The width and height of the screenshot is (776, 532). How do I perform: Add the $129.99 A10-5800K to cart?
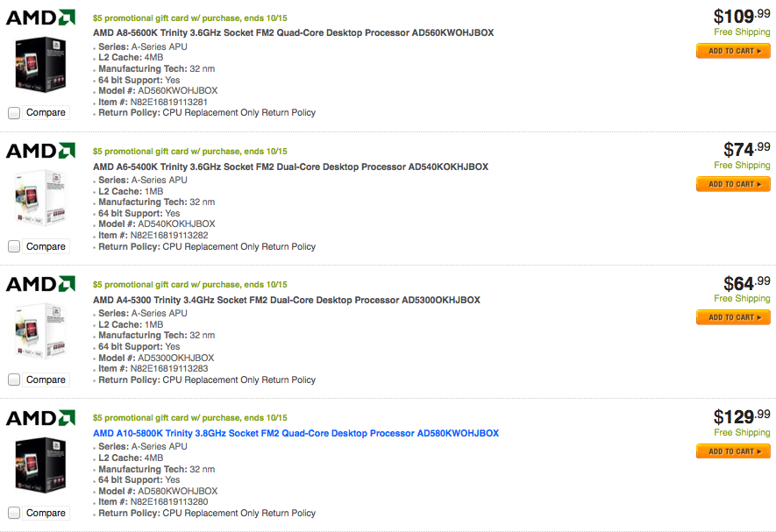tap(733, 451)
